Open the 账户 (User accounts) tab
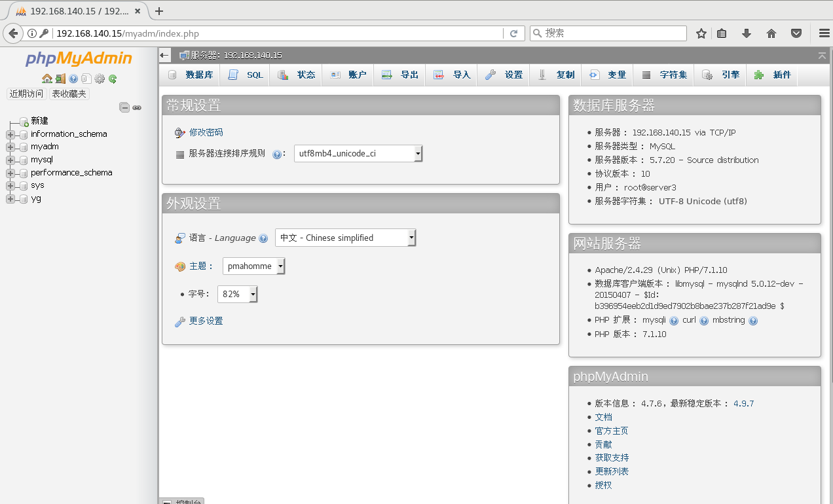Image resolution: width=833 pixels, height=504 pixels. click(348, 75)
